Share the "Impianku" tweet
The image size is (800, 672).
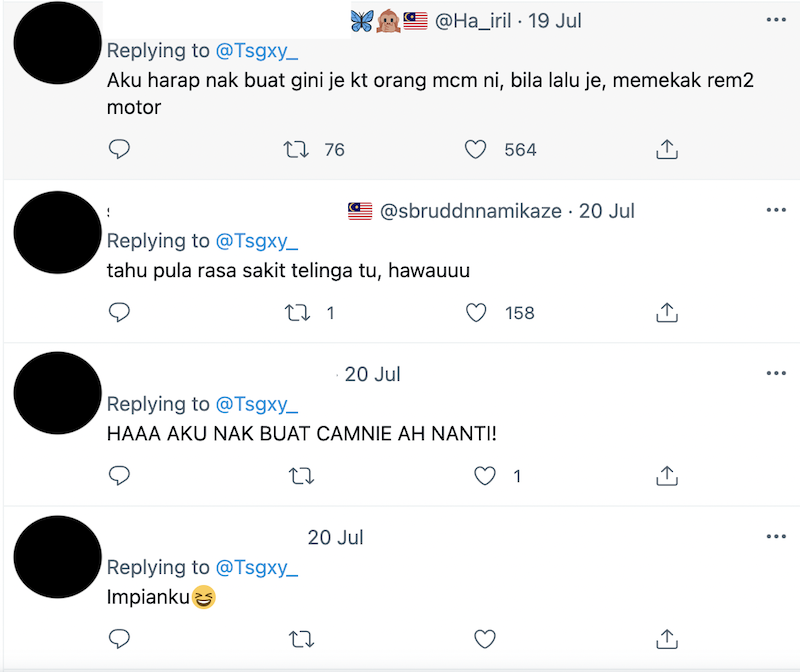[x=666, y=638]
